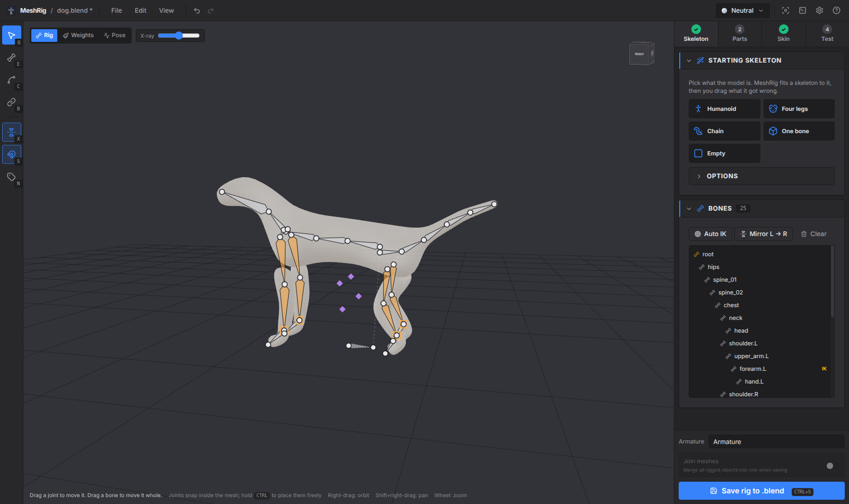
Task: Open the View menu
Action: 167,11
